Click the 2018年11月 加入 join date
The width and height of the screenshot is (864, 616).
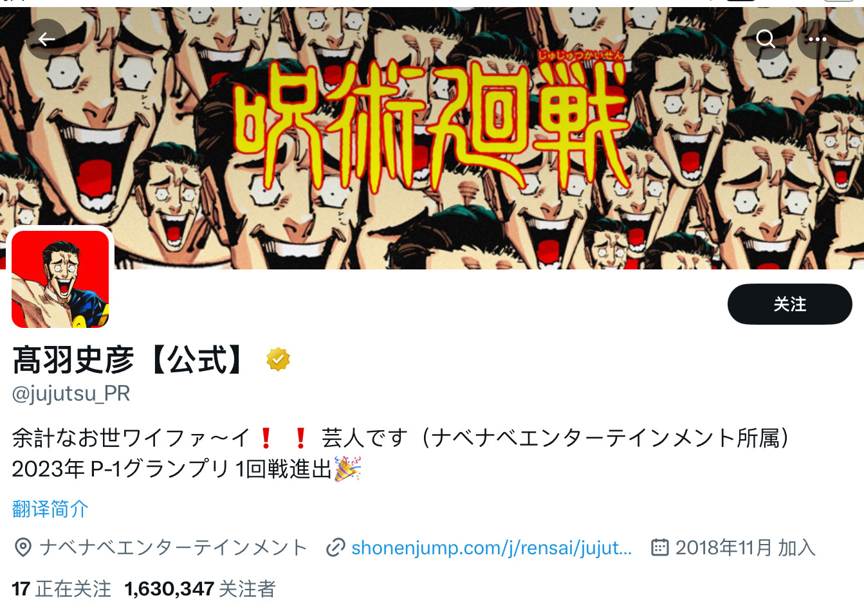pyautogui.click(x=746, y=548)
